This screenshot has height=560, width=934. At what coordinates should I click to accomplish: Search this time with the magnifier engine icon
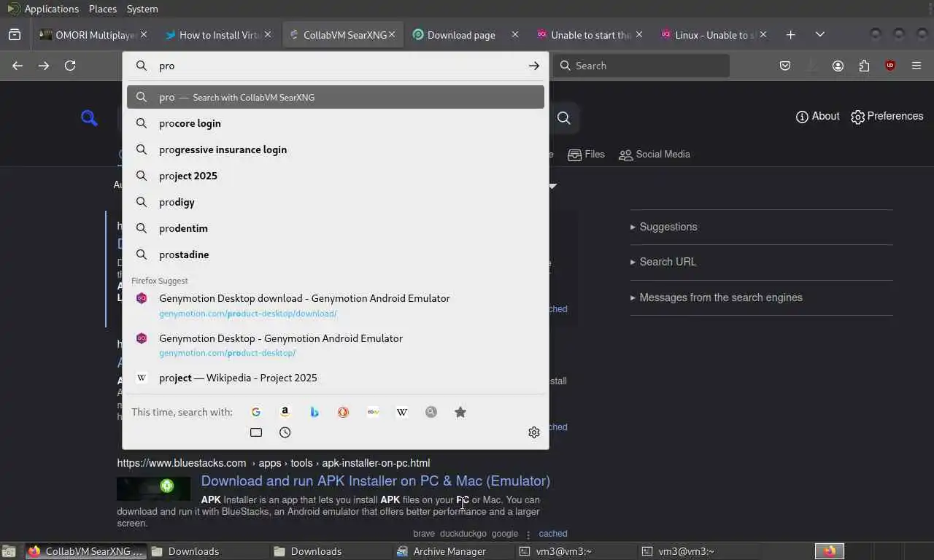coord(431,412)
